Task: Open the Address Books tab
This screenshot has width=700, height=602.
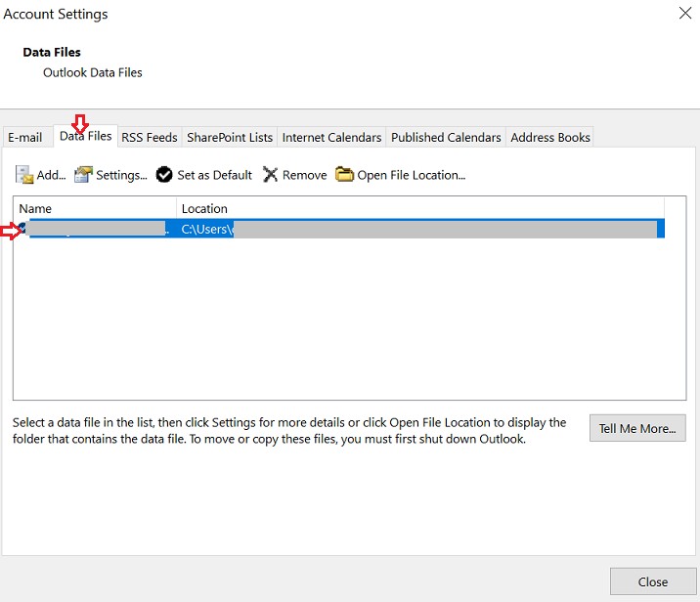Action: pyautogui.click(x=550, y=137)
